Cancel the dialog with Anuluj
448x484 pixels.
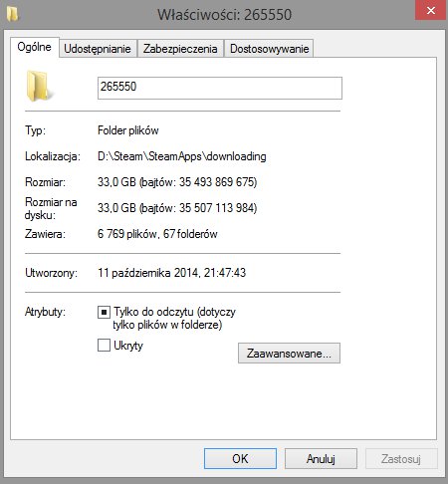click(x=321, y=458)
